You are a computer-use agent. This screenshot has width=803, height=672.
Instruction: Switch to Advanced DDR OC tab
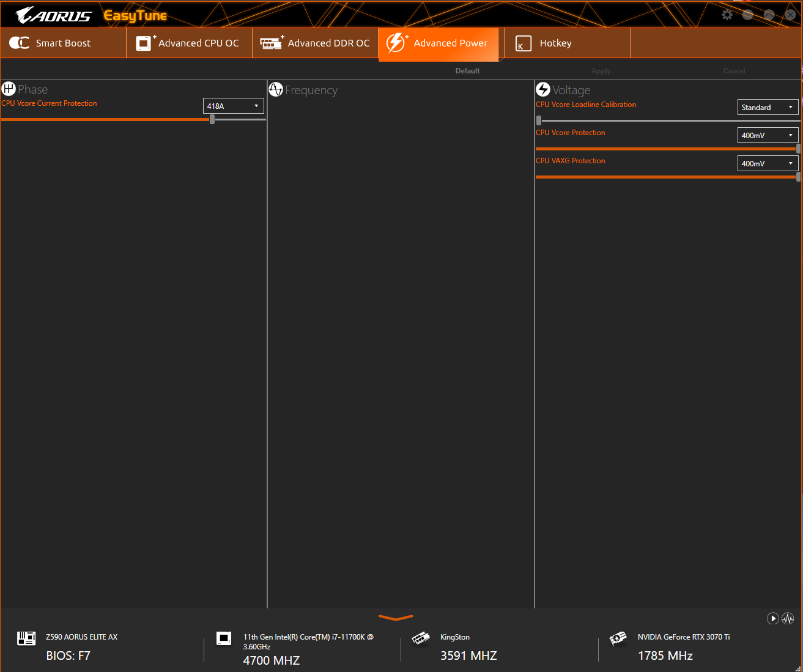(316, 43)
